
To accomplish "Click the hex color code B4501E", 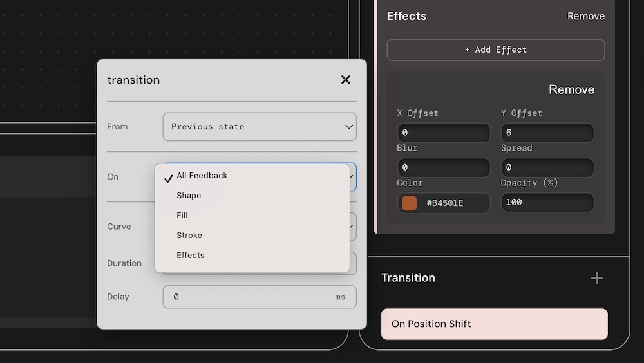I will tap(445, 203).
